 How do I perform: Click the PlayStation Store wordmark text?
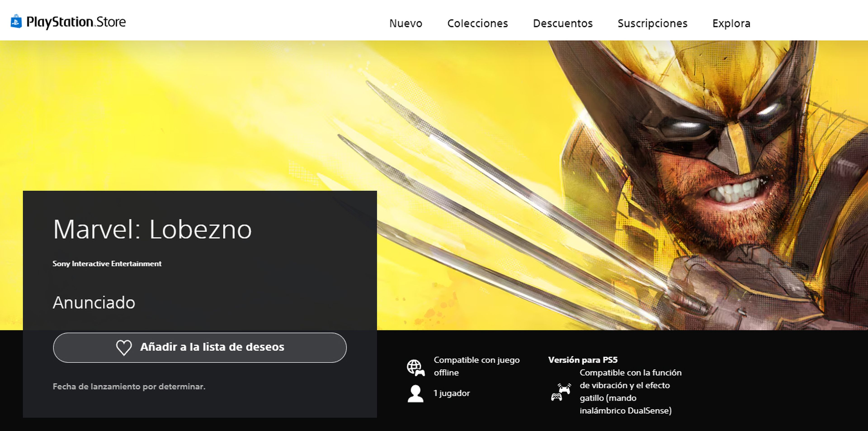(x=76, y=22)
